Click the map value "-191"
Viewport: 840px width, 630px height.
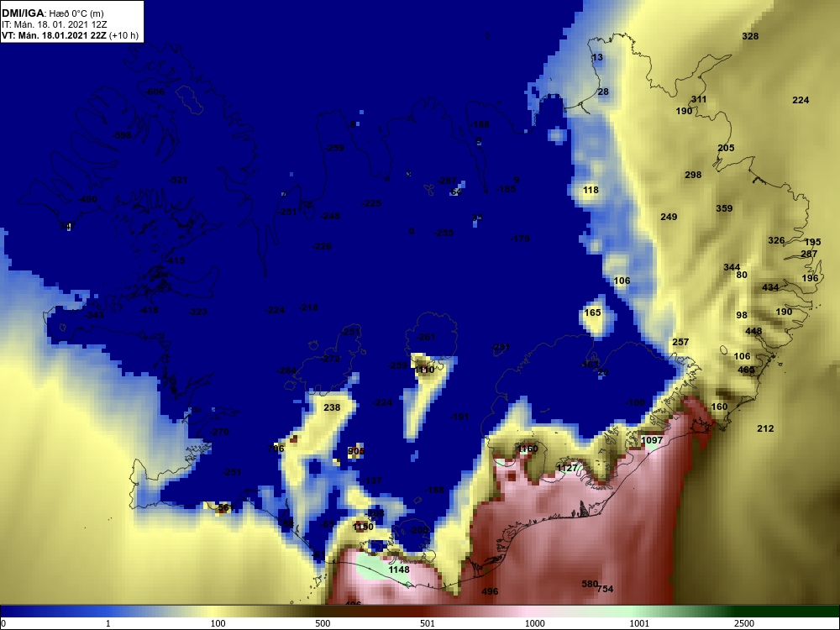point(459,417)
